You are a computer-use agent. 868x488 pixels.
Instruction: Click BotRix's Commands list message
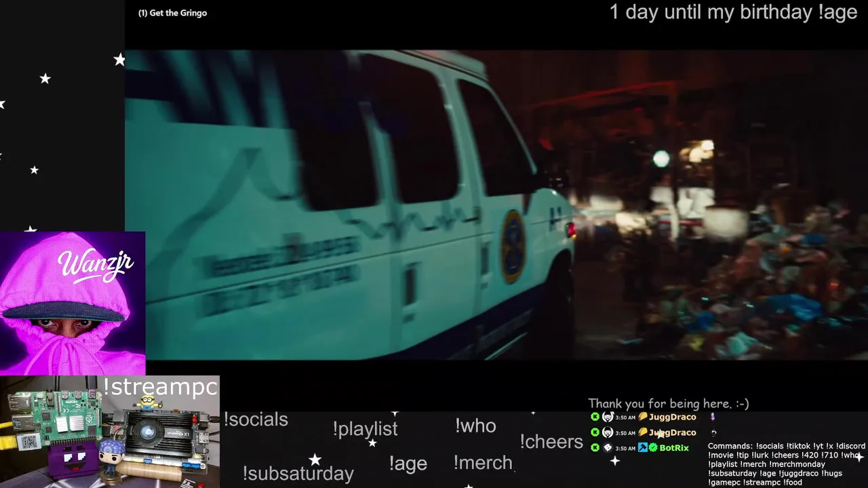(787, 464)
